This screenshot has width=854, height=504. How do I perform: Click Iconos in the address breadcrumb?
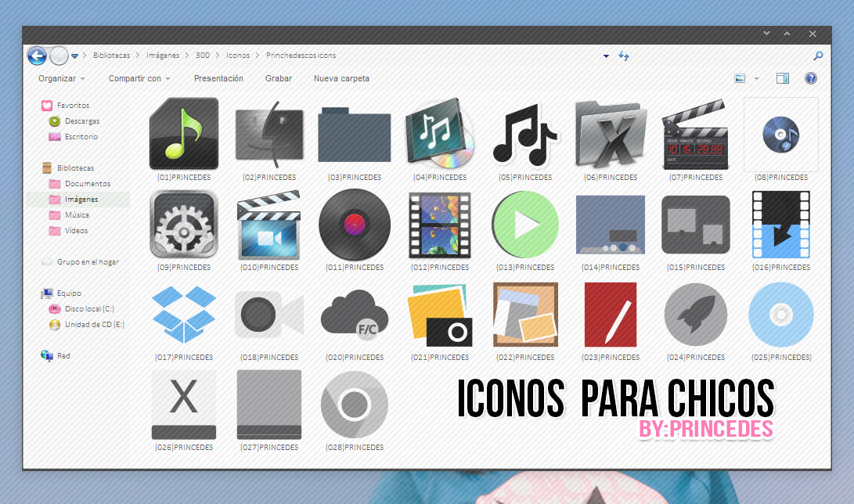coord(238,56)
